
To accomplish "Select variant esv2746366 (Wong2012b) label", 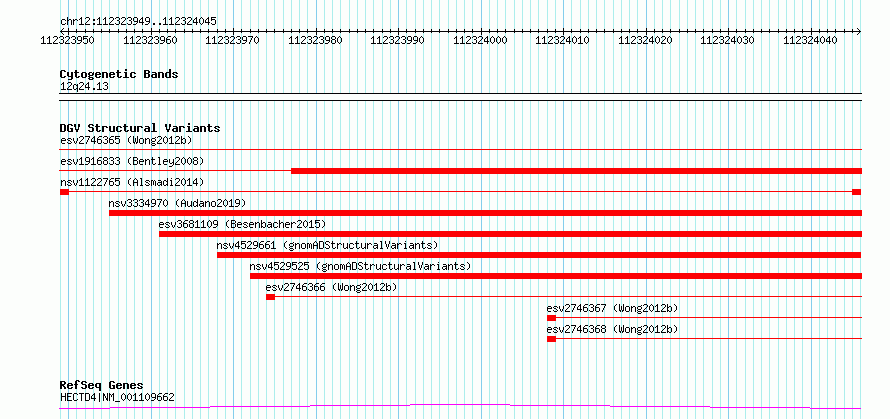I will (331, 287).
